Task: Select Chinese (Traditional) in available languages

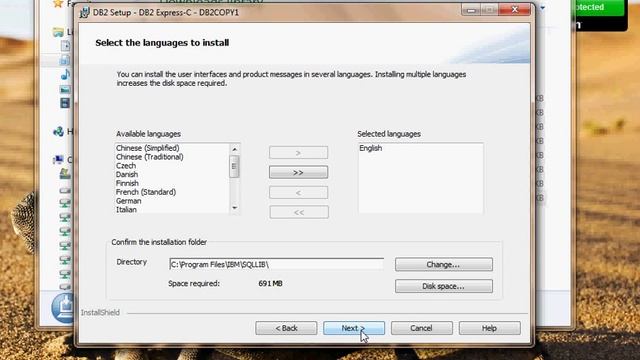Action: [150, 157]
